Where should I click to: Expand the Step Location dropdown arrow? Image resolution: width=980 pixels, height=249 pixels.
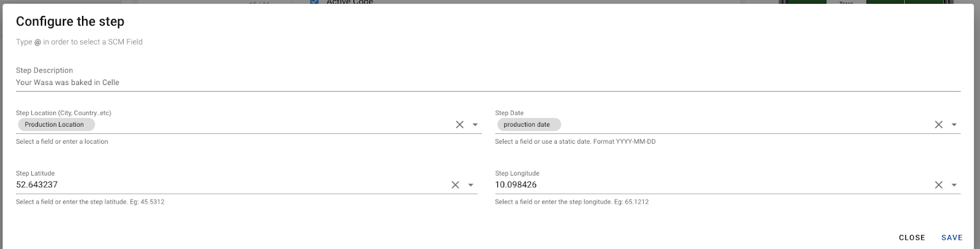pyautogui.click(x=475, y=125)
